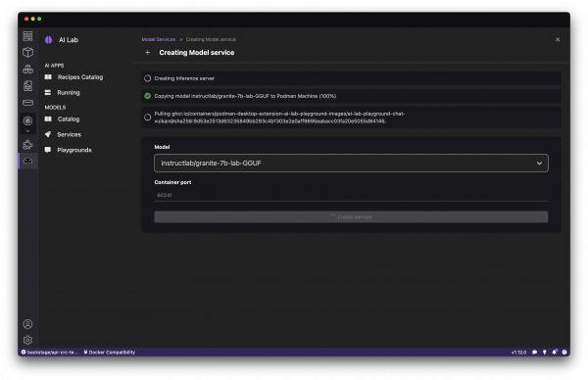588x380 pixels.
Task: Open the Kubernetes wheel icon
Action: [x=27, y=120]
